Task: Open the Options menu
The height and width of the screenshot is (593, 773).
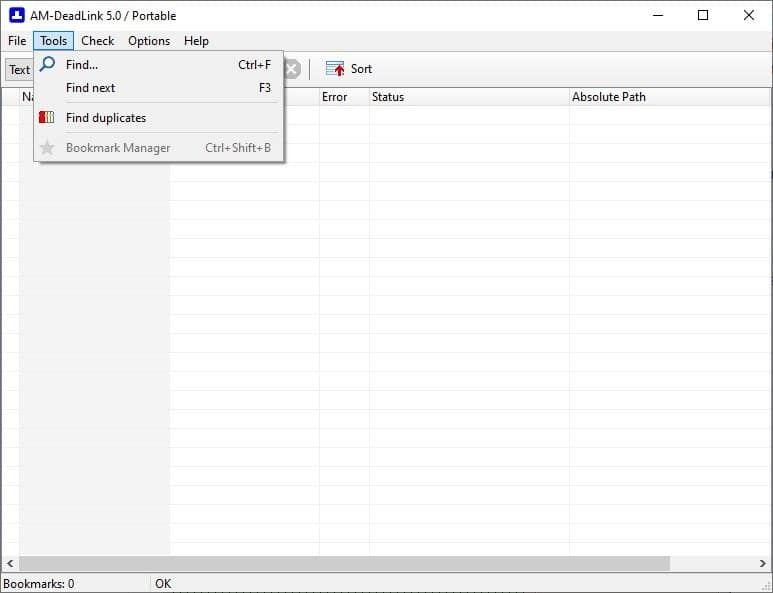Action: 149,41
